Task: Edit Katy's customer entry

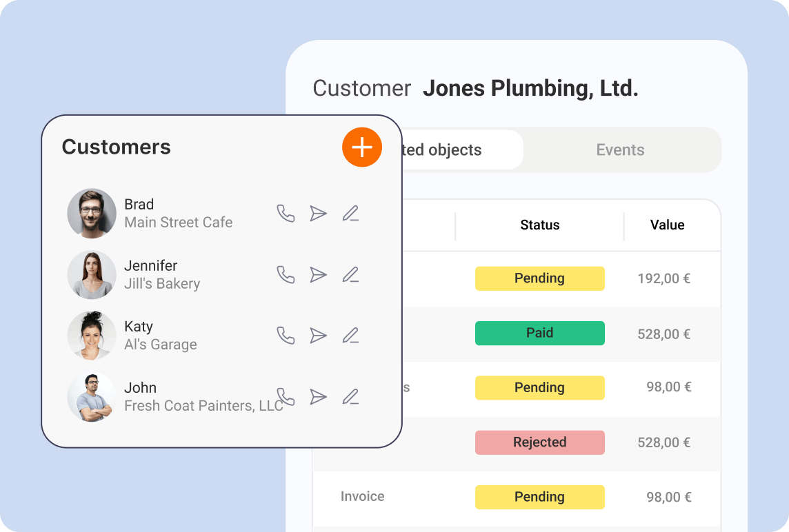Action: [351, 336]
